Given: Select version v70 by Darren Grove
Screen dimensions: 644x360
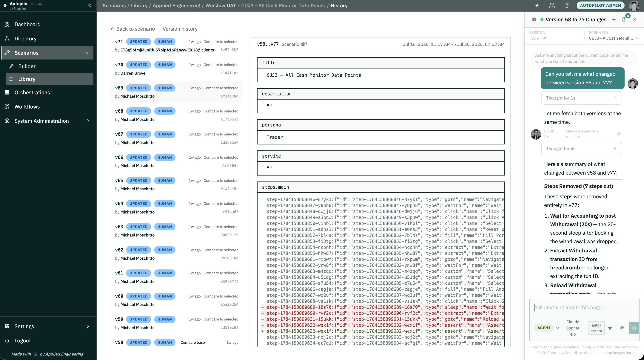Looking at the screenshot, I should point(176,69).
